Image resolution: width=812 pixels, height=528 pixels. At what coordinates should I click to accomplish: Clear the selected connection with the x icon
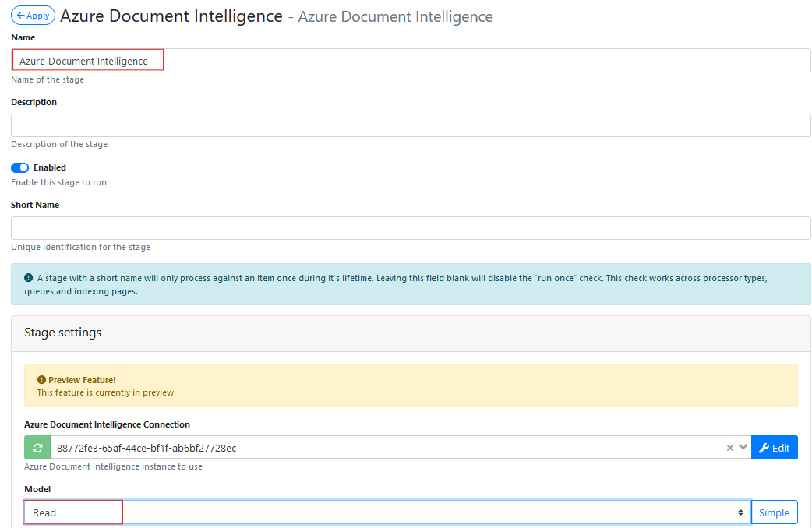pyautogui.click(x=730, y=448)
